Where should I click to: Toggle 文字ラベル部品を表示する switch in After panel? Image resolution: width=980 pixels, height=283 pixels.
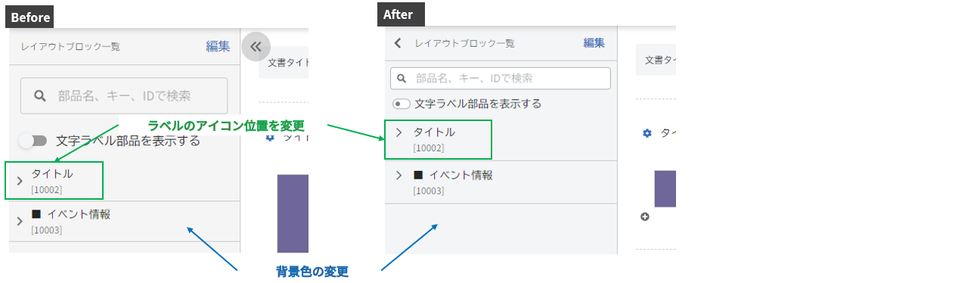pyautogui.click(x=401, y=104)
